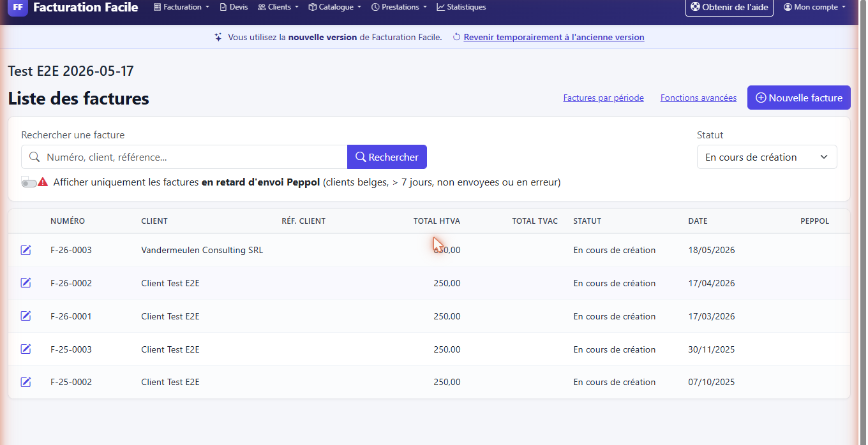Select invoice number F-26-0001

(x=71, y=316)
